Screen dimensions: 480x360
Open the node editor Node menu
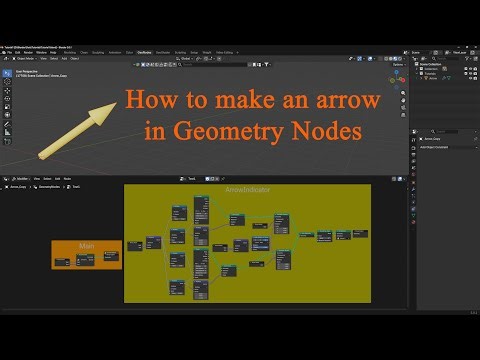(x=67, y=179)
